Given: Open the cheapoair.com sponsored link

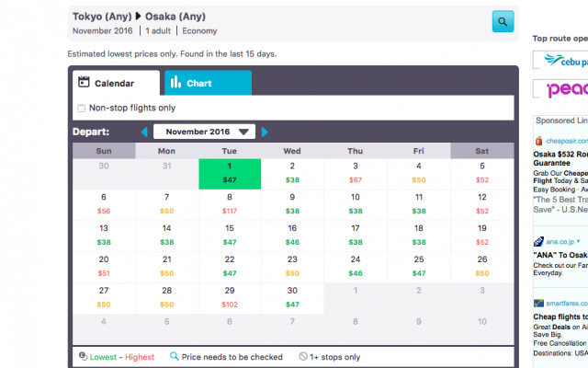Looking at the screenshot, I should 560,140.
